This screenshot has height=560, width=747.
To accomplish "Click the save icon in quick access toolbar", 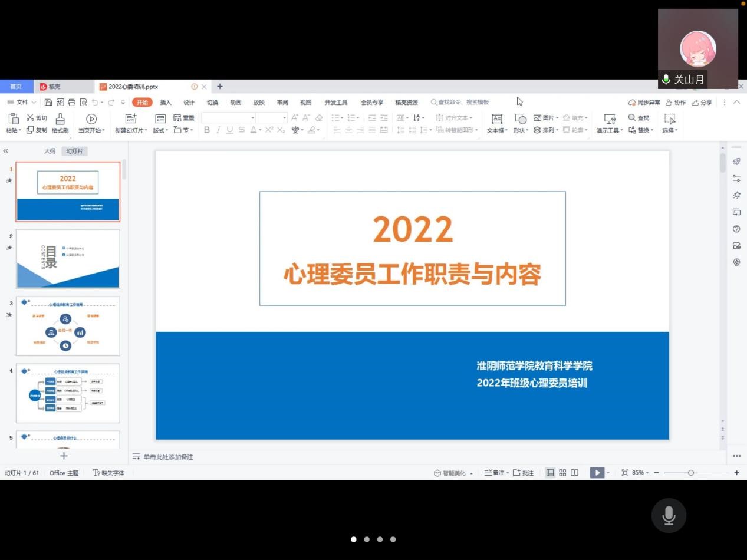I will [48, 103].
